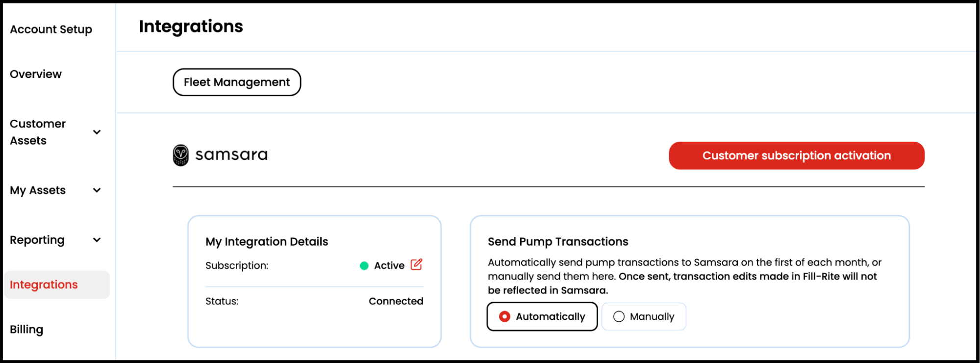This screenshot has height=363, width=980.
Task: Expand the Reporting chevron
Action: (x=97, y=240)
